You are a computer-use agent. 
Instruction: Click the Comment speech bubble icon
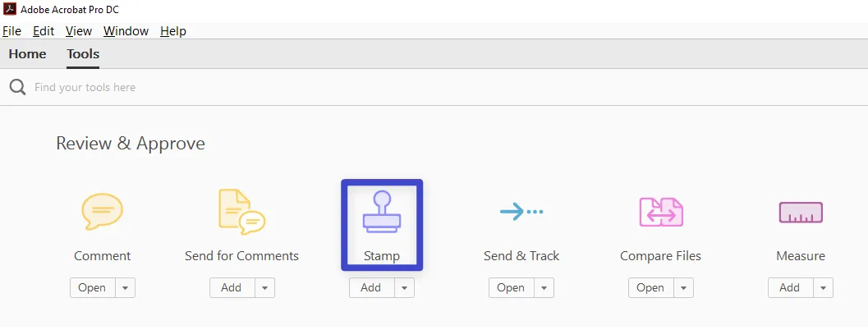click(x=103, y=213)
